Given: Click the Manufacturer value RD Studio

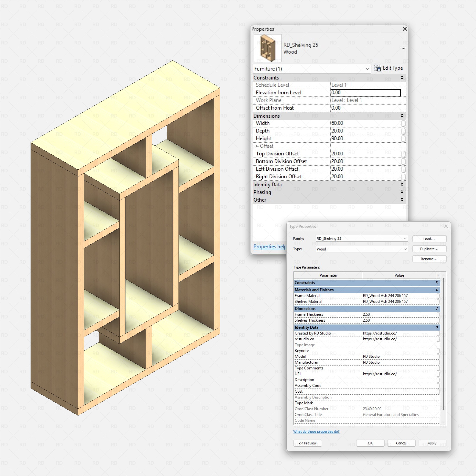Looking at the screenshot, I should click(399, 362).
